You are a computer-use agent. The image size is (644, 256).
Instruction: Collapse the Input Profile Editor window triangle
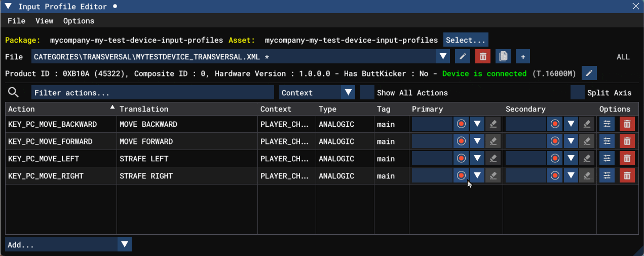click(x=8, y=7)
